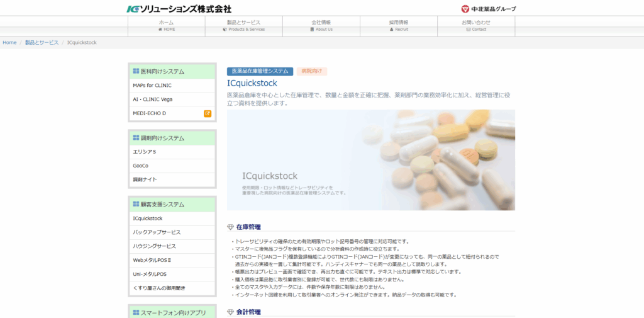644x318 pixels.
Task: Click the grid icon beside 調剤向けシステム
Action: pos(136,138)
